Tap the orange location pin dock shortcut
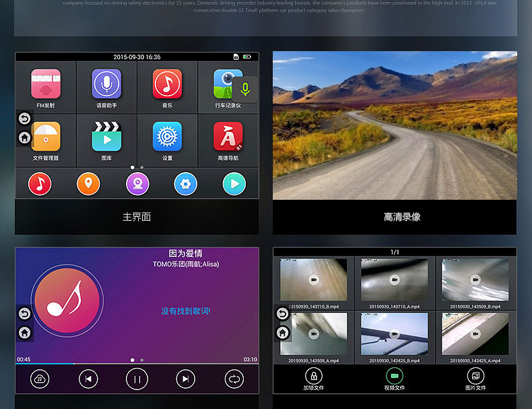Screen dimensions: 532x409 (88, 184)
